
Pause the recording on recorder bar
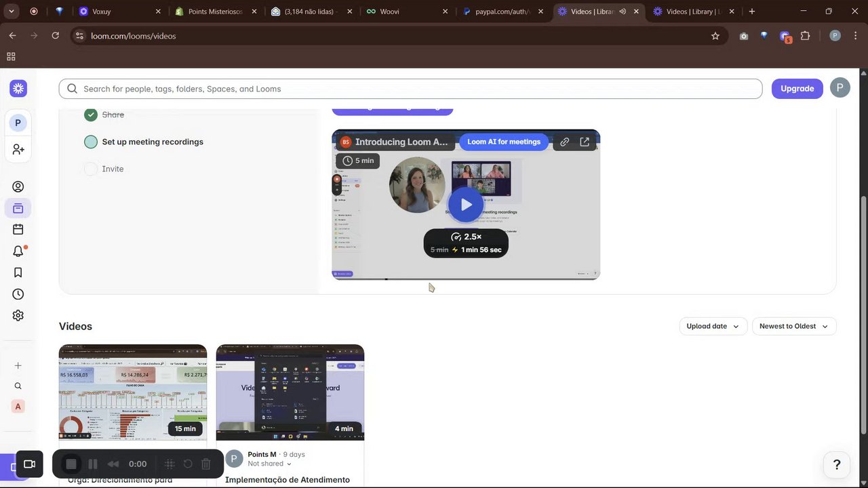pos(93,464)
